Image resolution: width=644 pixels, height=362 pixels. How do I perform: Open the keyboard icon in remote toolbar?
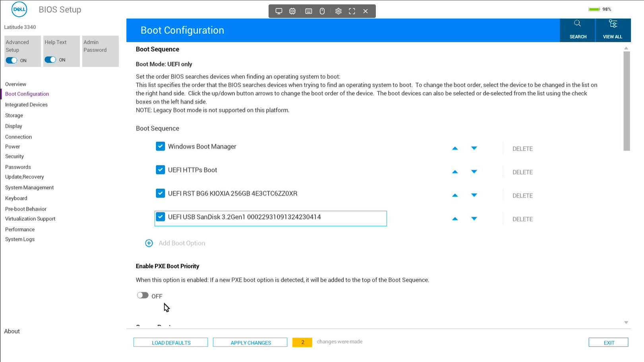pyautogui.click(x=309, y=11)
